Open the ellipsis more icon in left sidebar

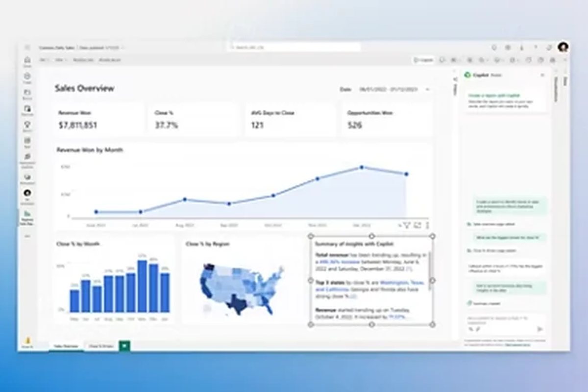[27, 236]
